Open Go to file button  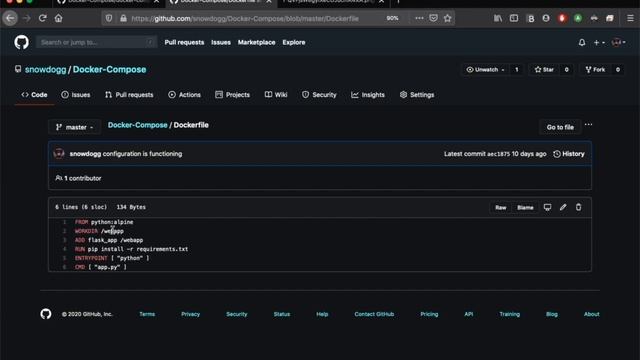(560, 127)
